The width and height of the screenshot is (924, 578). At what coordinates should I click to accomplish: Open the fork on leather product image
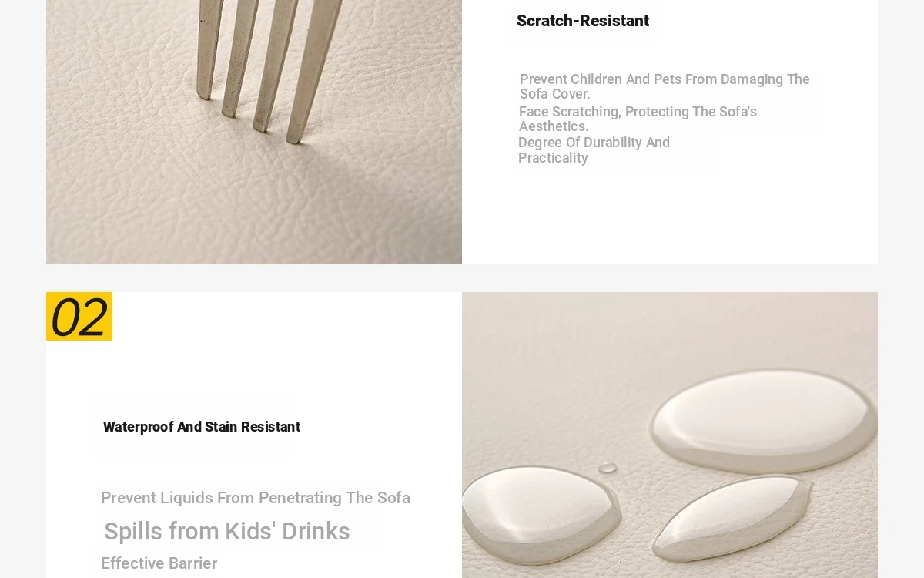pos(254,132)
